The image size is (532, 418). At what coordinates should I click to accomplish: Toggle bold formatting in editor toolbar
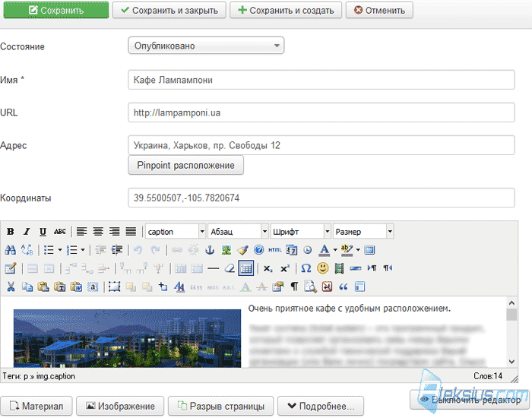pos(11,232)
